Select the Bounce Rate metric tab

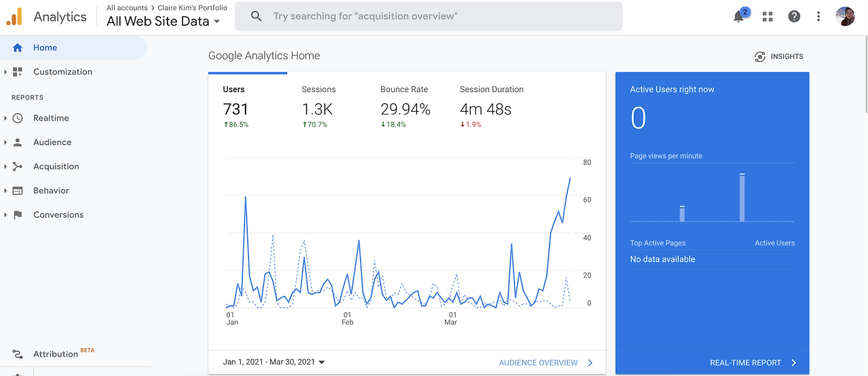(x=404, y=89)
